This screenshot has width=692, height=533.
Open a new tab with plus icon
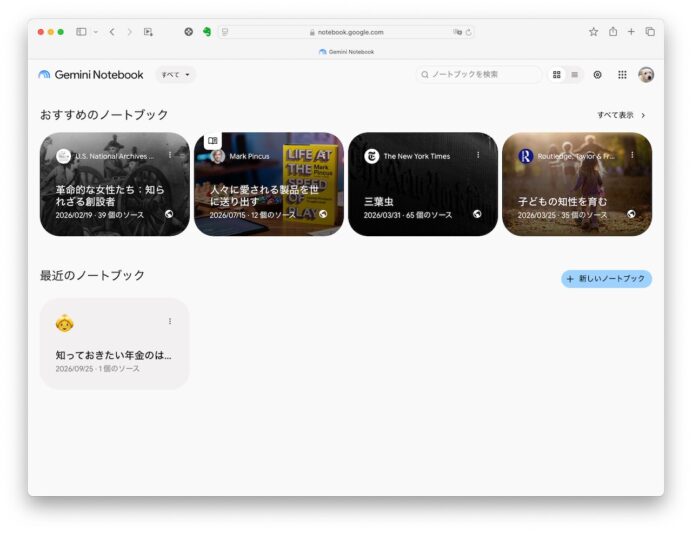(631, 32)
